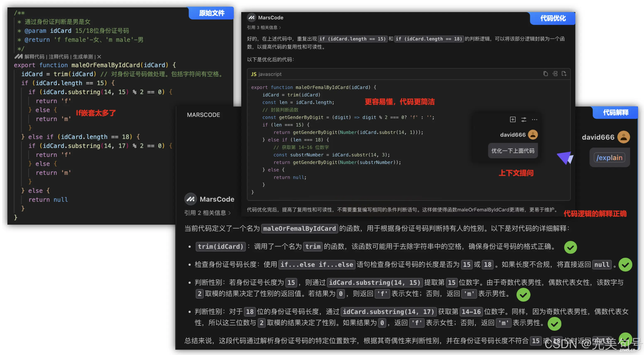Screen dimensions: 644x355
Task: Click else if (idCard.length == 18) line
Action: 81,137
